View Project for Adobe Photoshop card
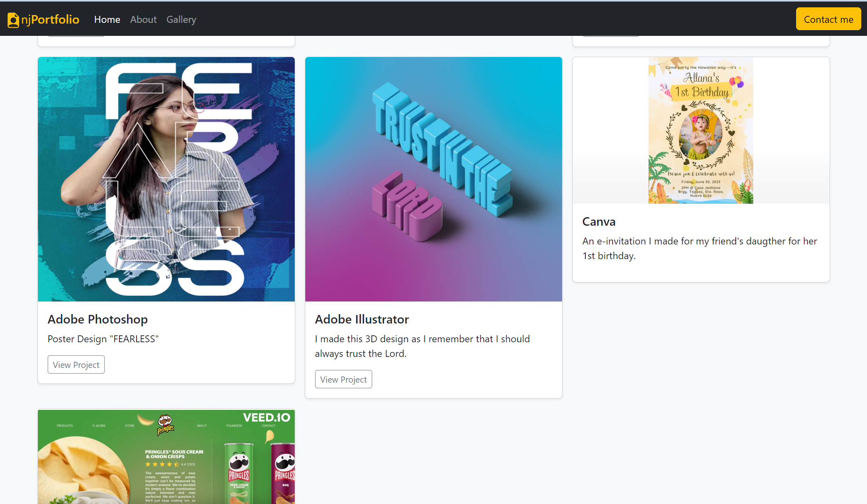 (76, 365)
